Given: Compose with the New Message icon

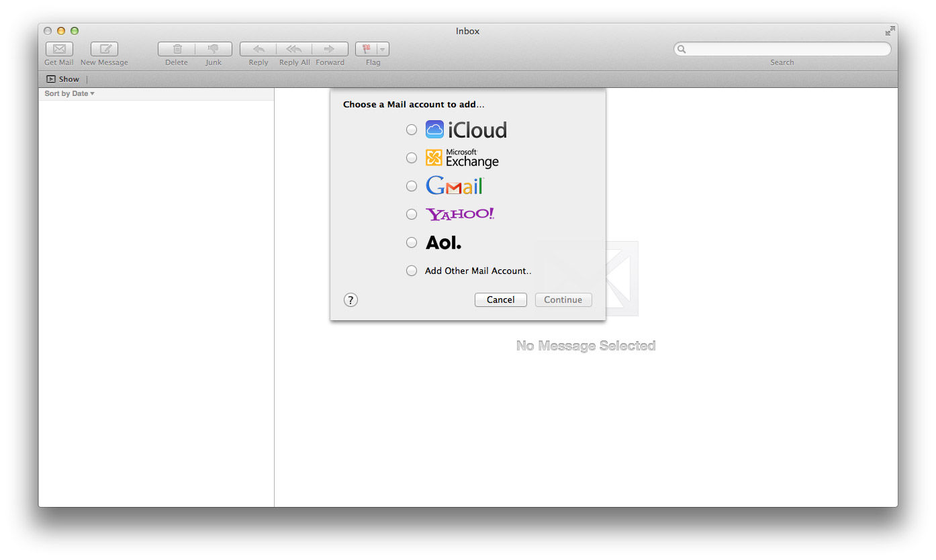Looking at the screenshot, I should 104,49.
